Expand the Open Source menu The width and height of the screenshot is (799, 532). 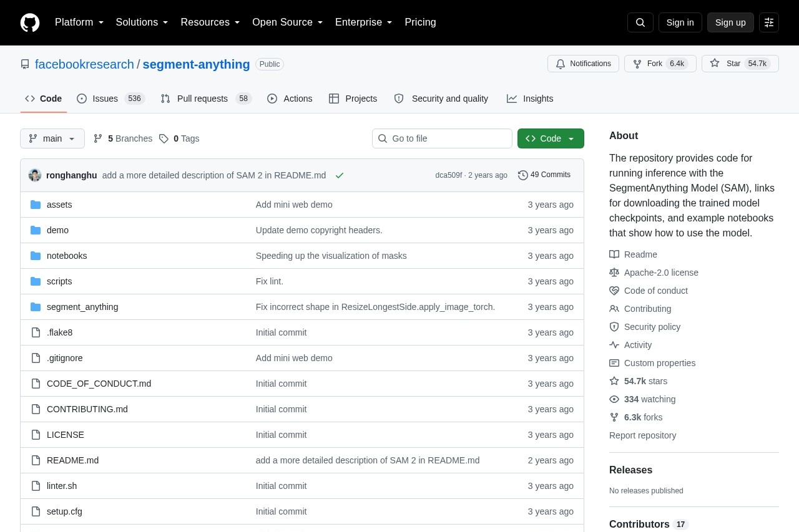(288, 22)
